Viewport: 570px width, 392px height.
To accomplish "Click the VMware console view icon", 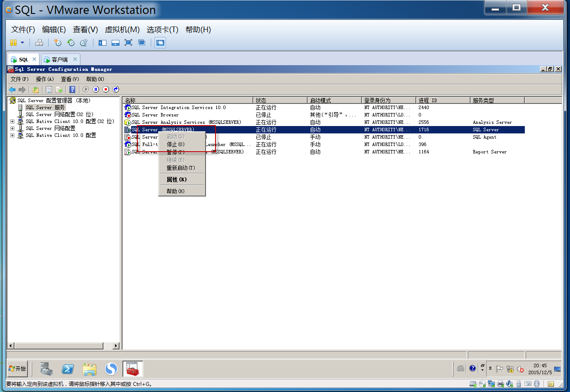I will [x=160, y=43].
